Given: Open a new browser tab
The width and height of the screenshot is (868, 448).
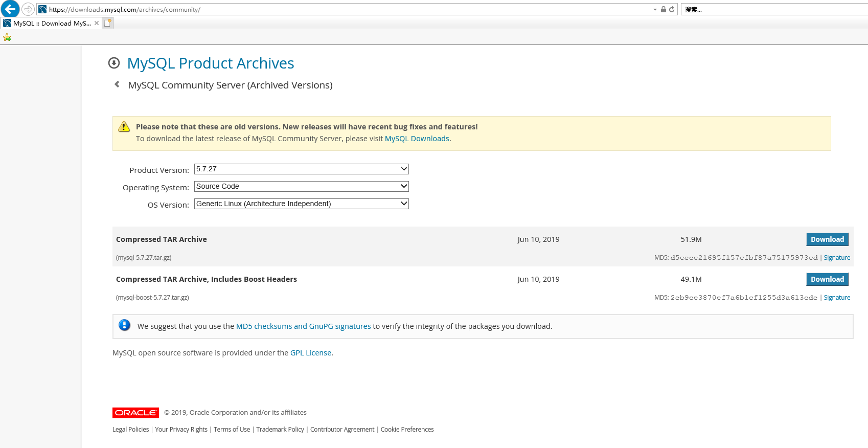Looking at the screenshot, I should tap(107, 23).
